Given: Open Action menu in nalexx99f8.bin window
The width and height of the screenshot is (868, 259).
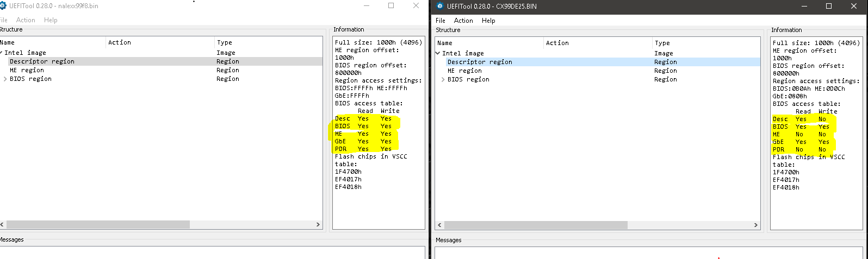Looking at the screenshot, I should pos(26,20).
